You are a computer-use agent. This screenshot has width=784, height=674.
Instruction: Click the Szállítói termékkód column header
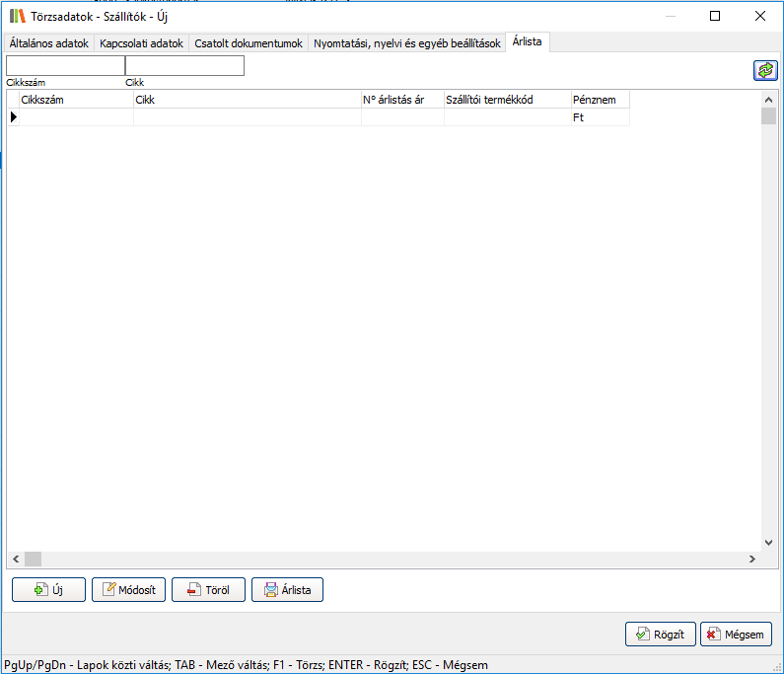click(507, 100)
